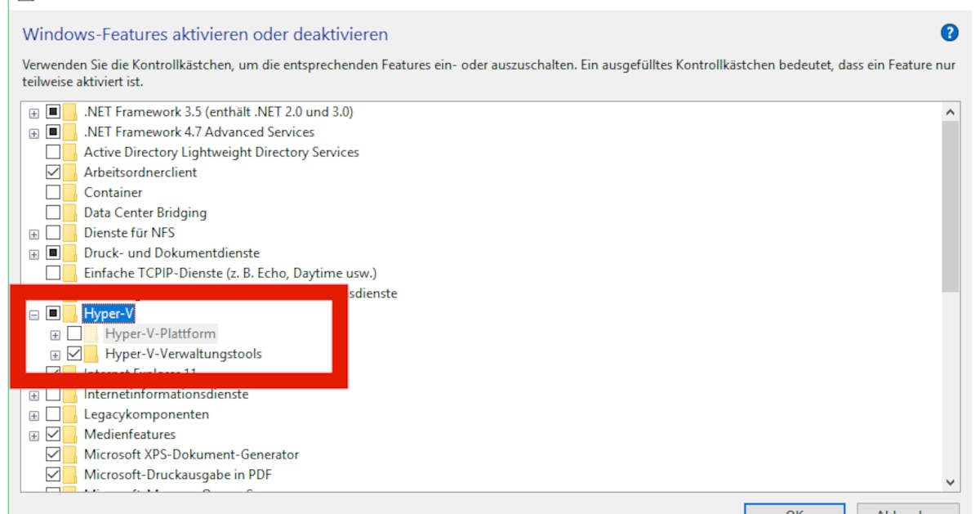Select the Hyper-V feature label
The image size is (980, 514).
(x=109, y=313)
